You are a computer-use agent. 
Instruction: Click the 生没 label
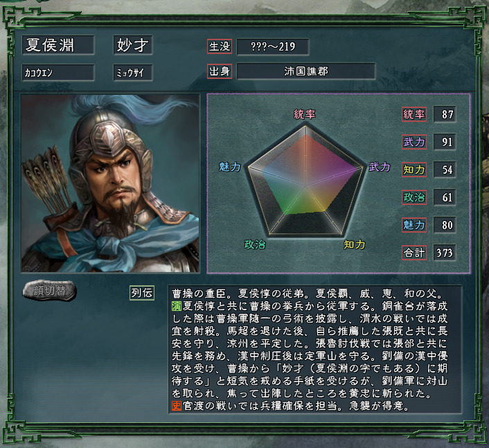point(220,46)
